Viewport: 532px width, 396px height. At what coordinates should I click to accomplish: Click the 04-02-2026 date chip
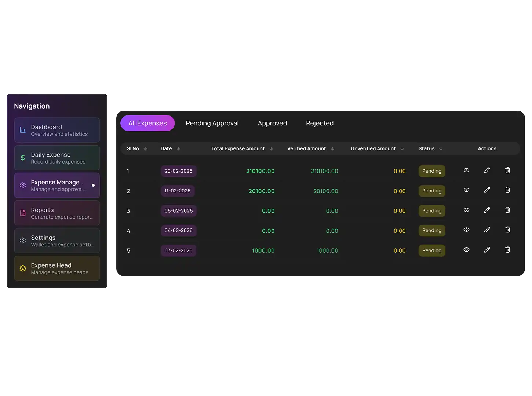click(x=178, y=231)
